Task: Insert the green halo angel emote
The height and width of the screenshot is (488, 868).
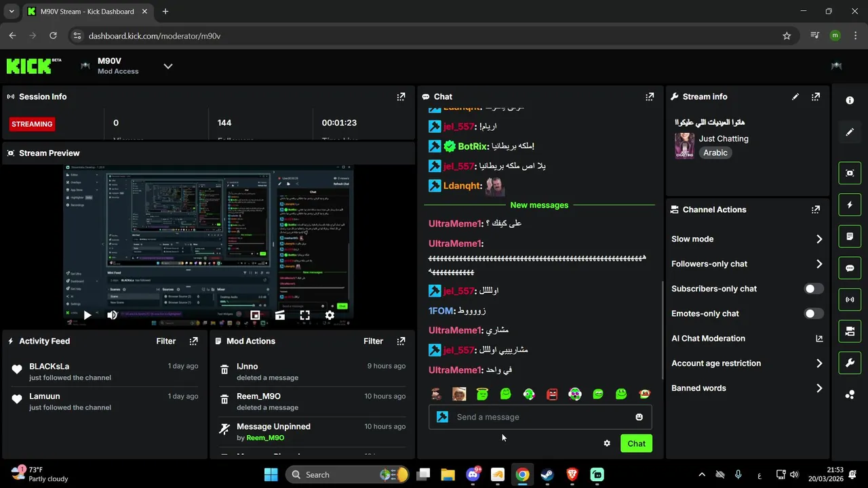Action: tap(482, 394)
